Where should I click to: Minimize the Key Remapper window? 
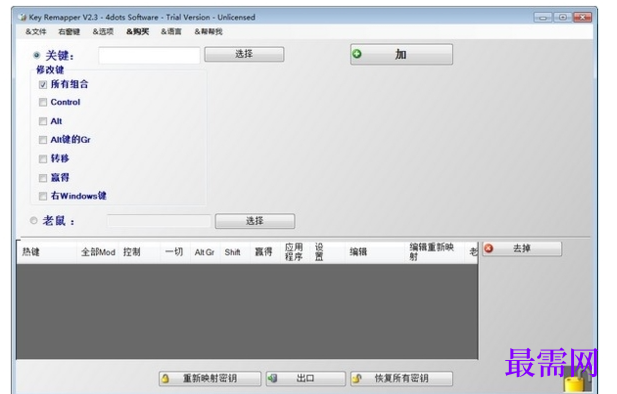pos(543,17)
